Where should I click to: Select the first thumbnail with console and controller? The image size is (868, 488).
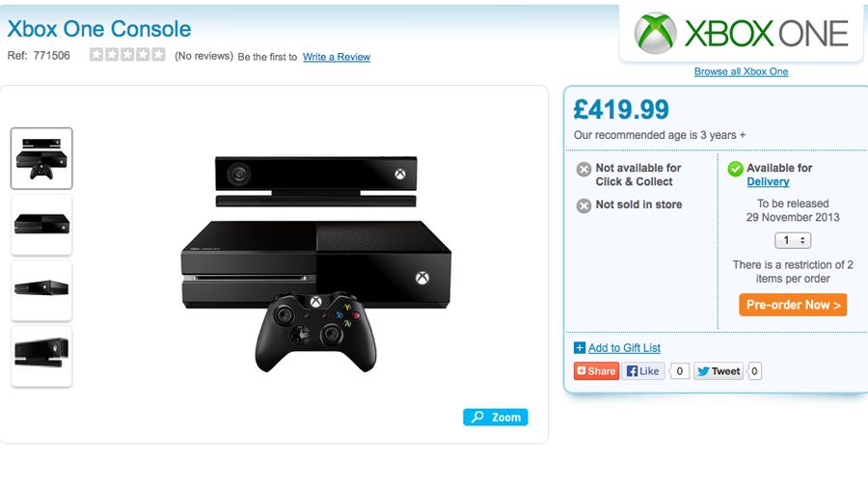(x=41, y=158)
